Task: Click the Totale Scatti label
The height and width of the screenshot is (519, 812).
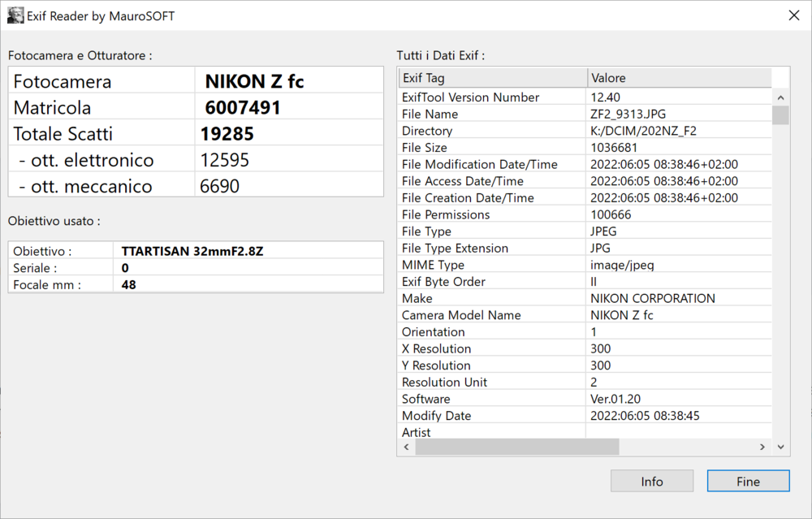Action: click(x=63, y=134)
